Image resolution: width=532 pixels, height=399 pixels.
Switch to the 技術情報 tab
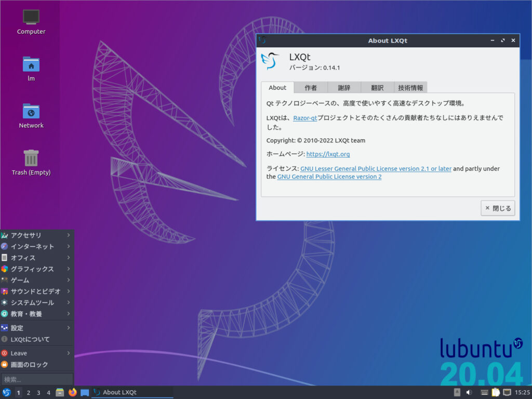(410, 87)
